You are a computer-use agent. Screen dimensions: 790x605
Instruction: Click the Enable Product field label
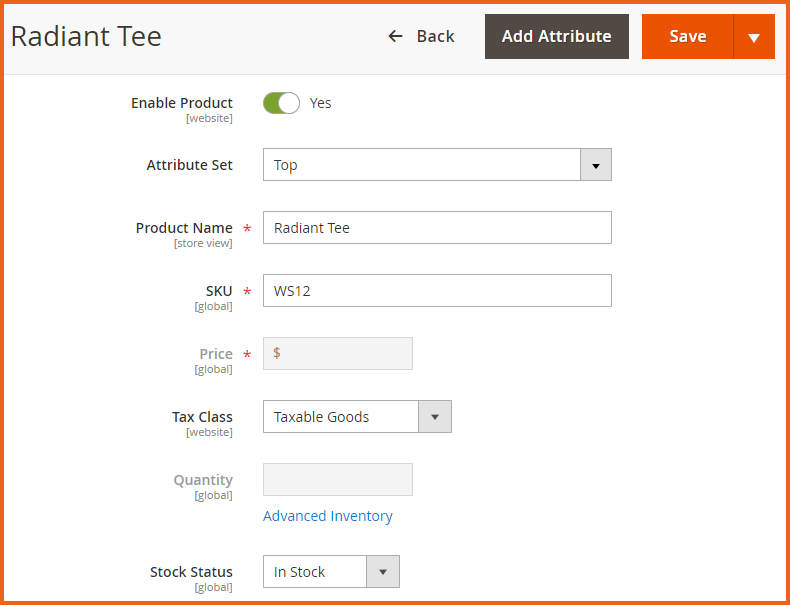tap(181, 103)
